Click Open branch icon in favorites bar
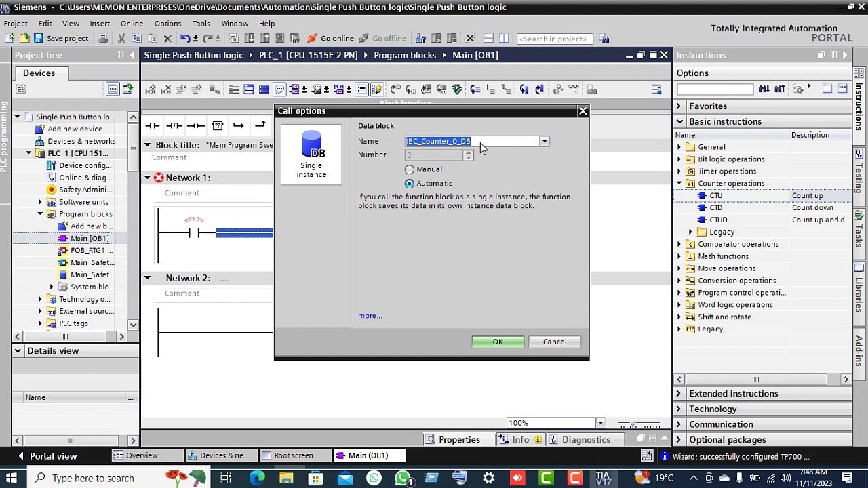The height and width of the screenshot is (488, 868). tap(239, 125)
